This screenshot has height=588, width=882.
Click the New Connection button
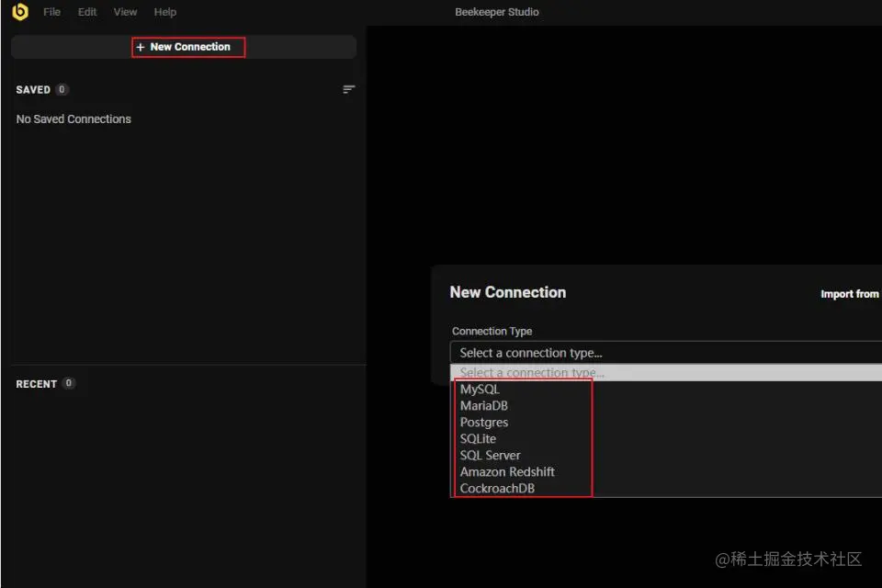tap(184, 47)
